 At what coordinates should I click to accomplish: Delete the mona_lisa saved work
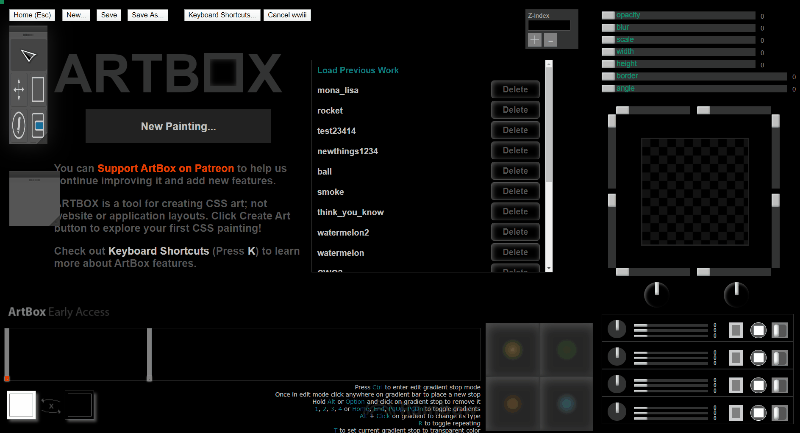pyautogui.click(x=515, y=89)
